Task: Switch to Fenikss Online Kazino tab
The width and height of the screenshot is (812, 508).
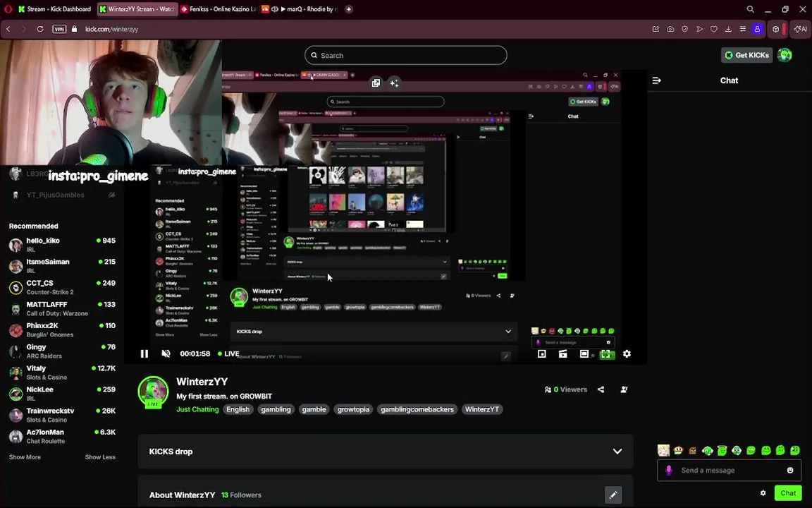Action: point(219,8)
